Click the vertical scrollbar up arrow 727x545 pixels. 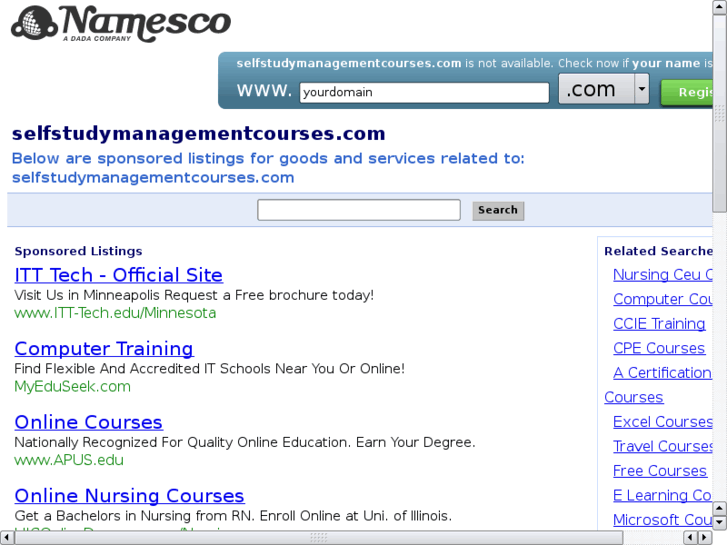[720, 7]
